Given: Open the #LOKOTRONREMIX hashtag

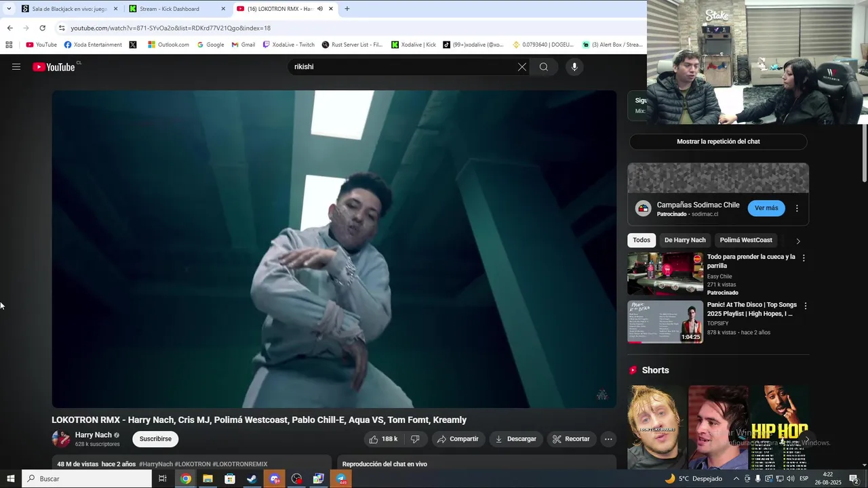Looking at the screenshot, I should (x=240, y=464).
